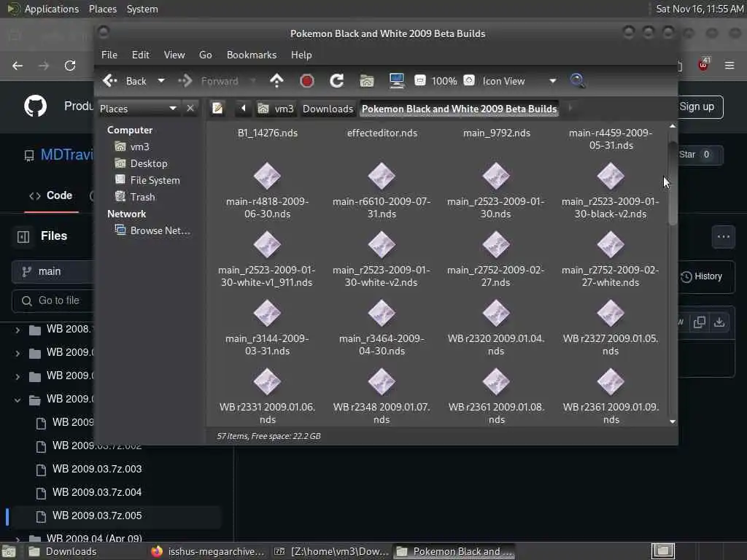747x560 pixels.
Task: Toggle the location text-entry pencil icon
Action: tap(217, 109)
